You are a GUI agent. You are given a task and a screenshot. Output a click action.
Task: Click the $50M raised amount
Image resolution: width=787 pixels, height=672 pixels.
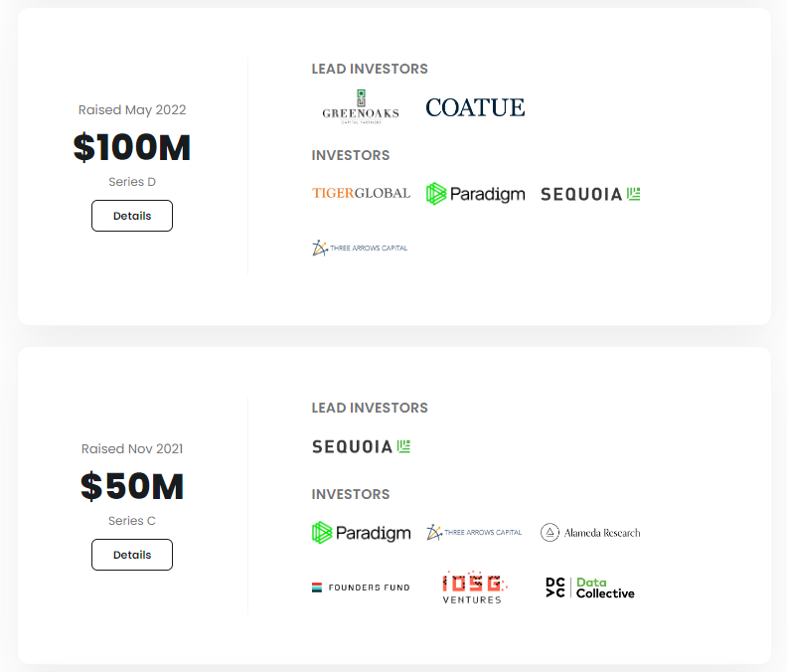point(132,486)
